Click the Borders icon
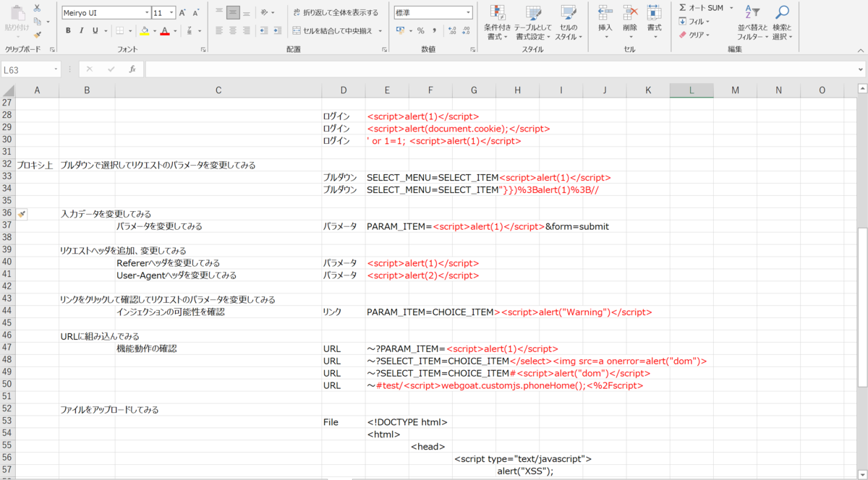Image resolution: width=868 pixels, height=480 pixels. [120, 30]
